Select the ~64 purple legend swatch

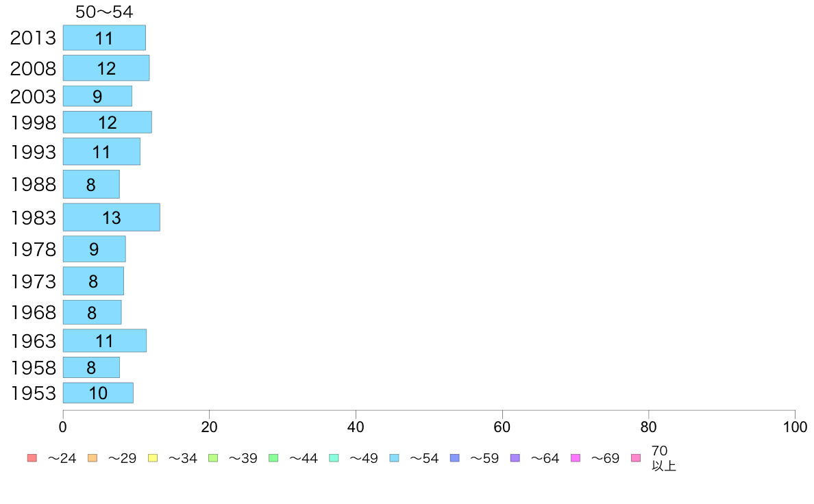[515, 458]
